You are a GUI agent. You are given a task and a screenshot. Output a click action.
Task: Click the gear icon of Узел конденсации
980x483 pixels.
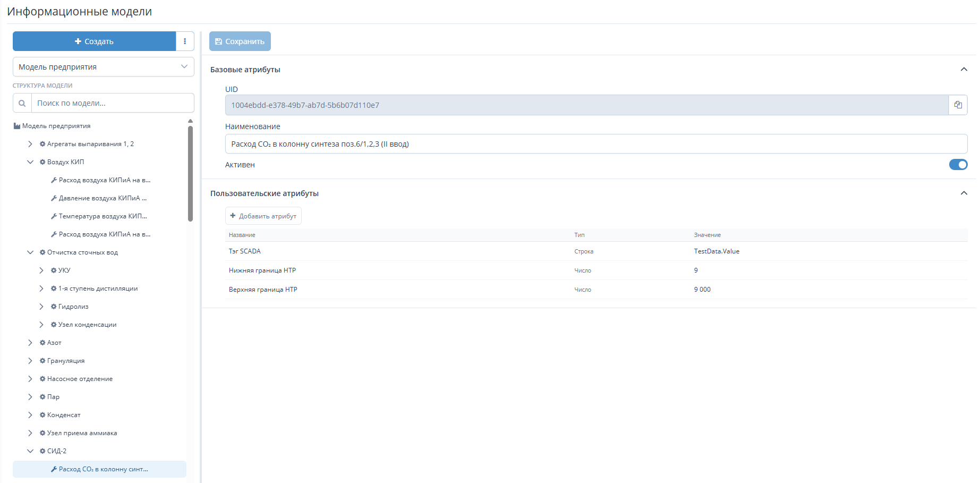click(x=54, y=325)
